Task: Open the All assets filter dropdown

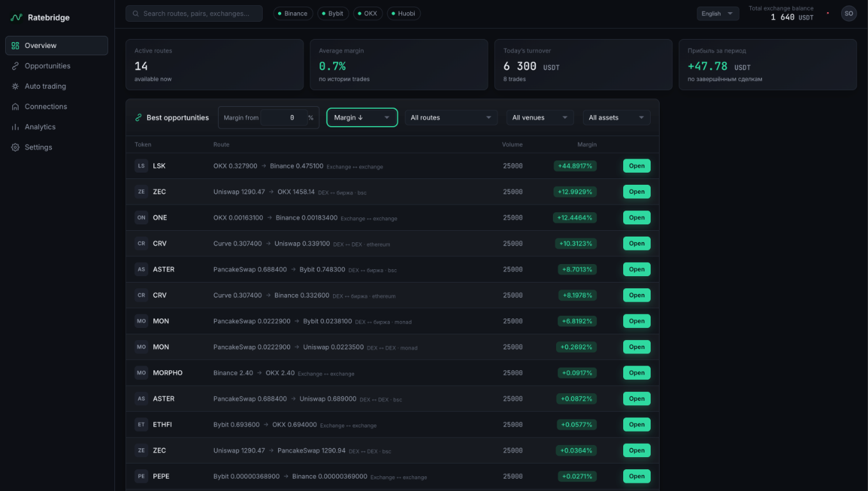Action: 617,118
